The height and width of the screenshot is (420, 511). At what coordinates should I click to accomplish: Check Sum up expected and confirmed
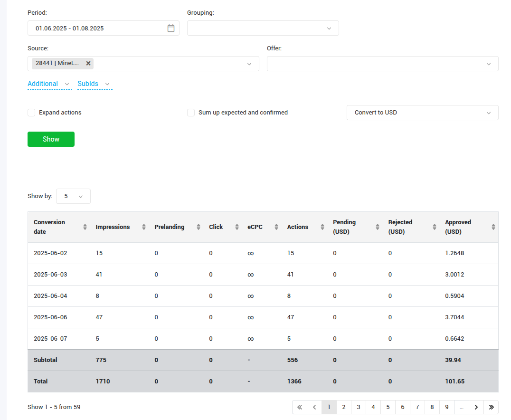191,113
